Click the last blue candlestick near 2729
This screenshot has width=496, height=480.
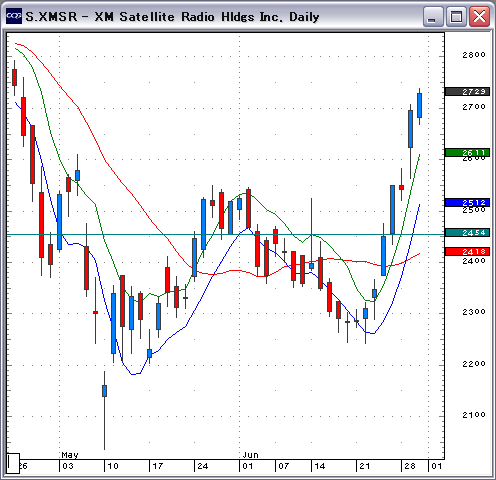[x=419, y=105]
